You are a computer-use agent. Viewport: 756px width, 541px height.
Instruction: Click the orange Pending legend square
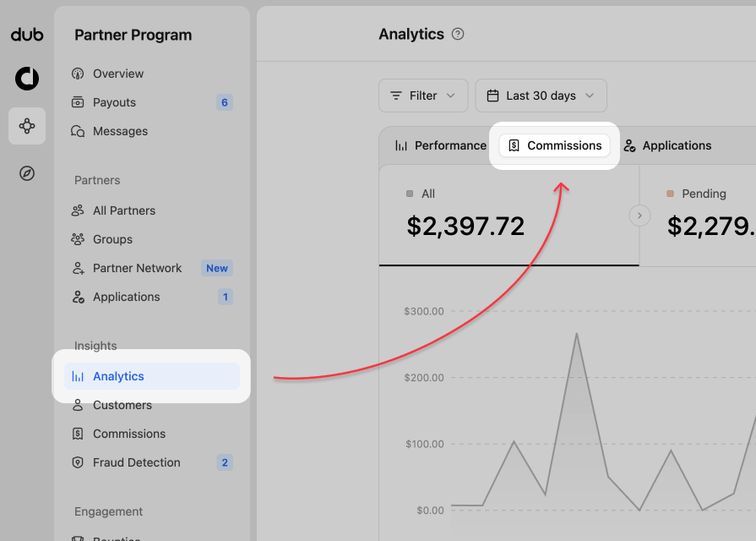pyautogui.click(x=670, y=194)
